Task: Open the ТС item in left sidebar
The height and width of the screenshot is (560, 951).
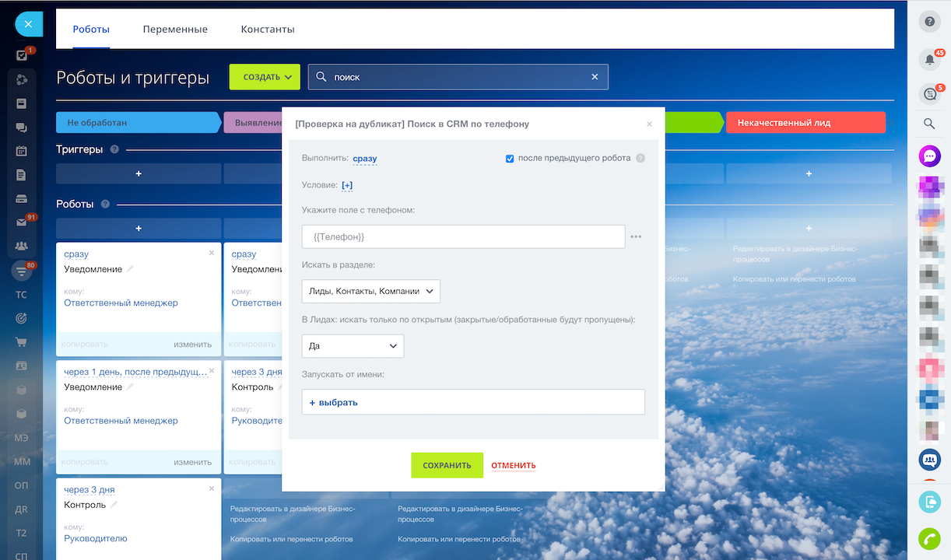Action: [x=22, y=295]
